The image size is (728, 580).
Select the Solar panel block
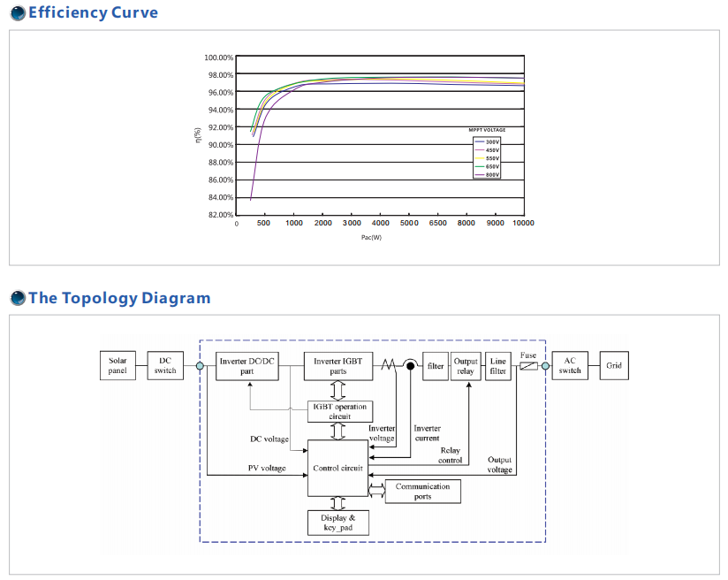point(118,365)
